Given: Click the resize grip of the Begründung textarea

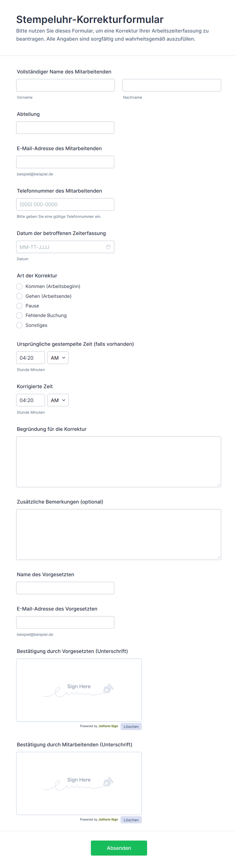Looking at the screenshot, I should pos(219,485).
